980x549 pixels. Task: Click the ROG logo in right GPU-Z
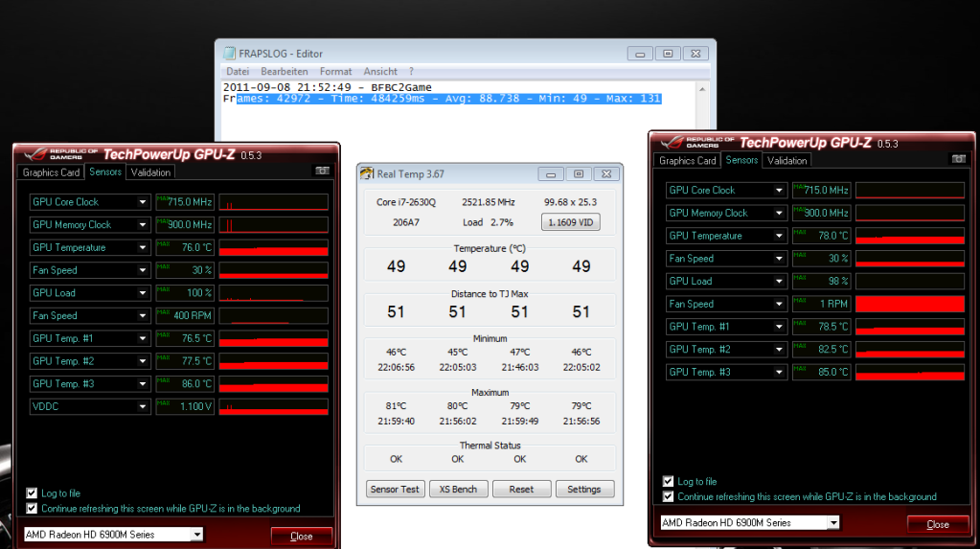(673, 141)
